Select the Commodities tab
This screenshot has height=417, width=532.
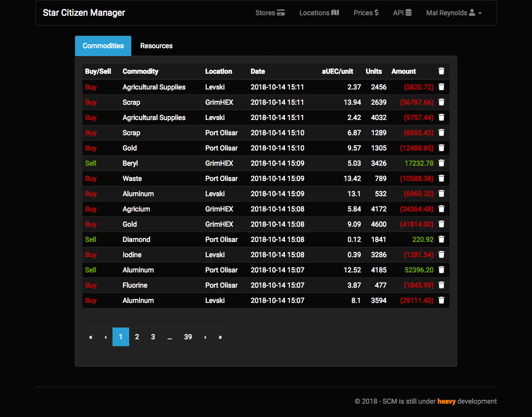tap(103, 46)
